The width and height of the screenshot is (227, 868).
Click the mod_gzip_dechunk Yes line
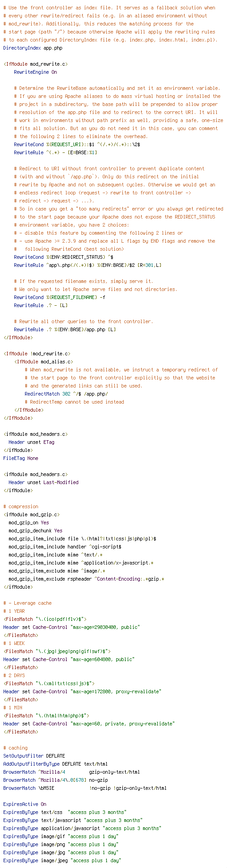(35, 531)
